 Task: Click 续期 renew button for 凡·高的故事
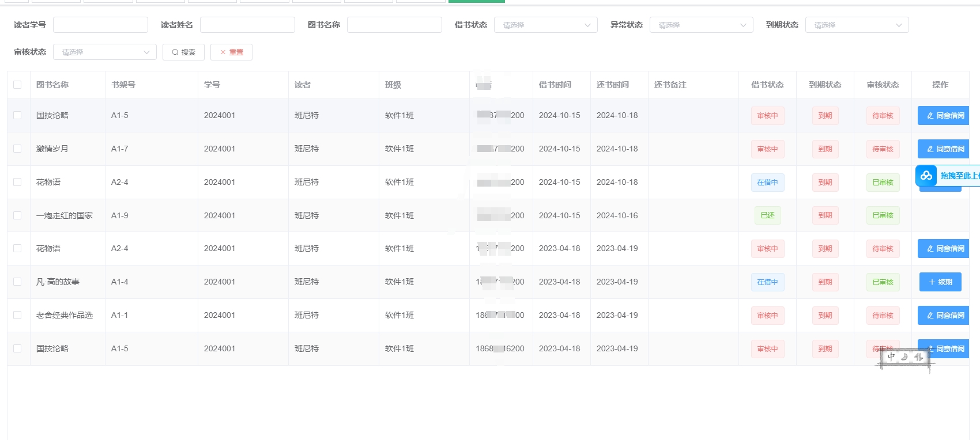[940, 282]
